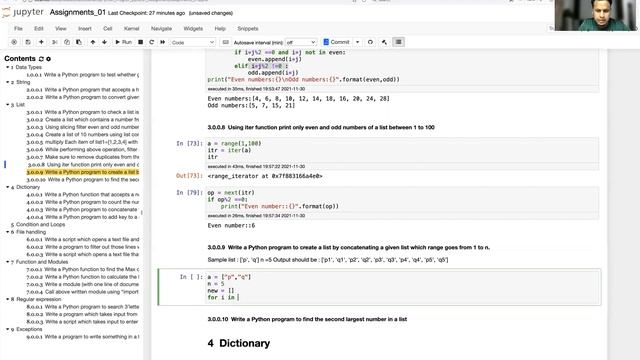Go to 7.0.0.3 Write a module entry
The width and height of the screenshot is (640, 360).
pos(83,284)
